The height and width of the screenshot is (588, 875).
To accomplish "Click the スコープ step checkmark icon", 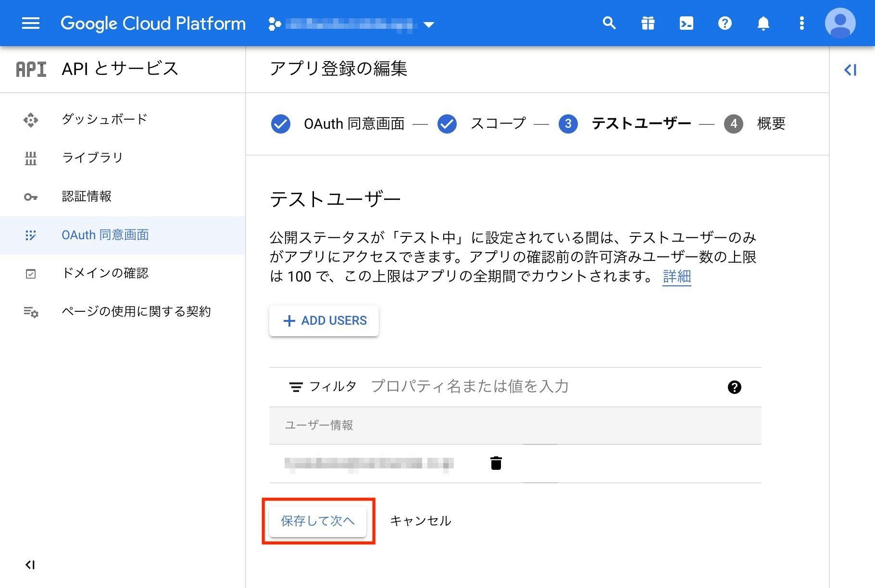I will click(447, 124).
